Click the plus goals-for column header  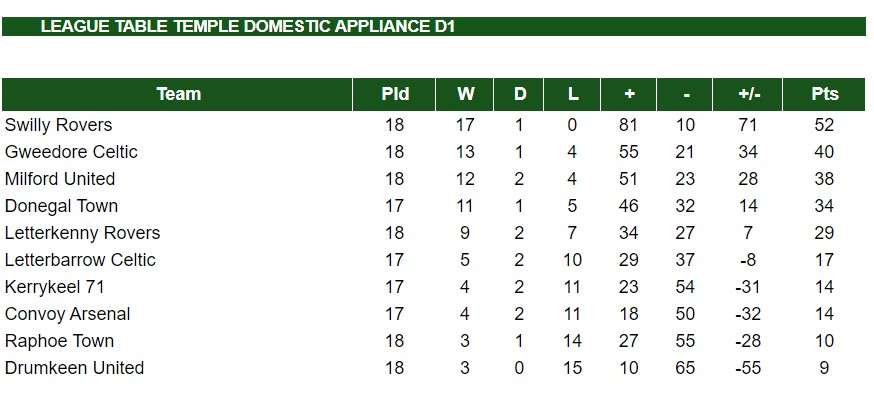[628, 94]
